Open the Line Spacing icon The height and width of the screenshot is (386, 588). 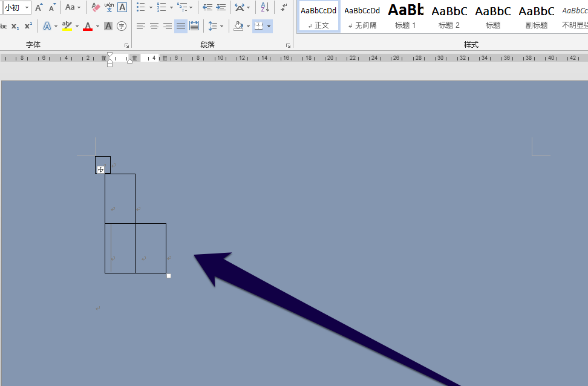pos(212,26)
